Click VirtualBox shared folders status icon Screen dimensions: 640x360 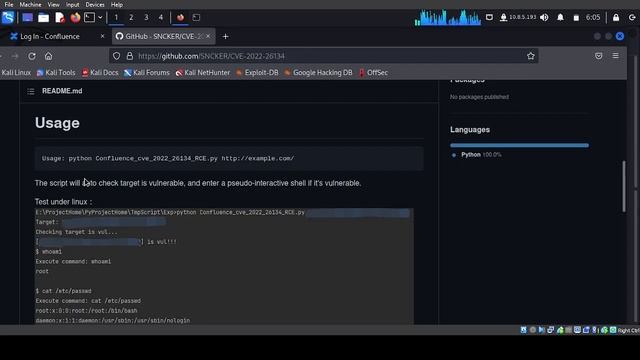pyautogui.click(x=568, y=330)
